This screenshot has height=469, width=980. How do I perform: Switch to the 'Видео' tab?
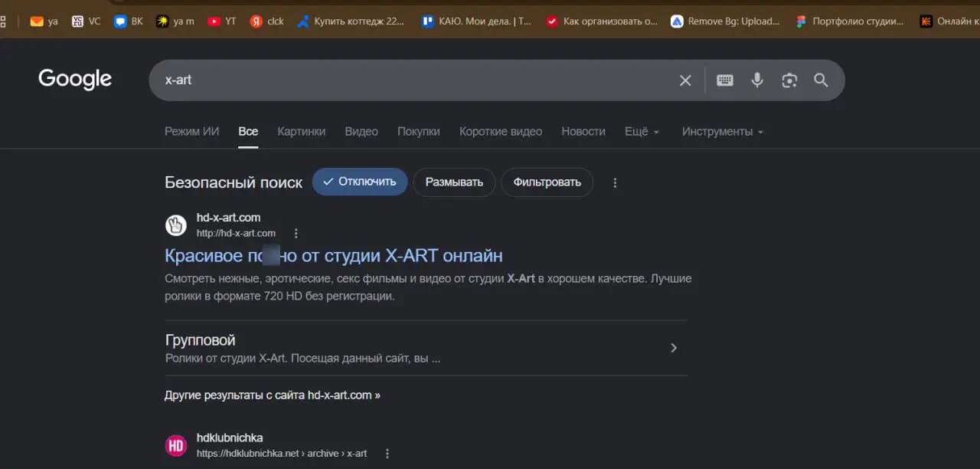361,132
